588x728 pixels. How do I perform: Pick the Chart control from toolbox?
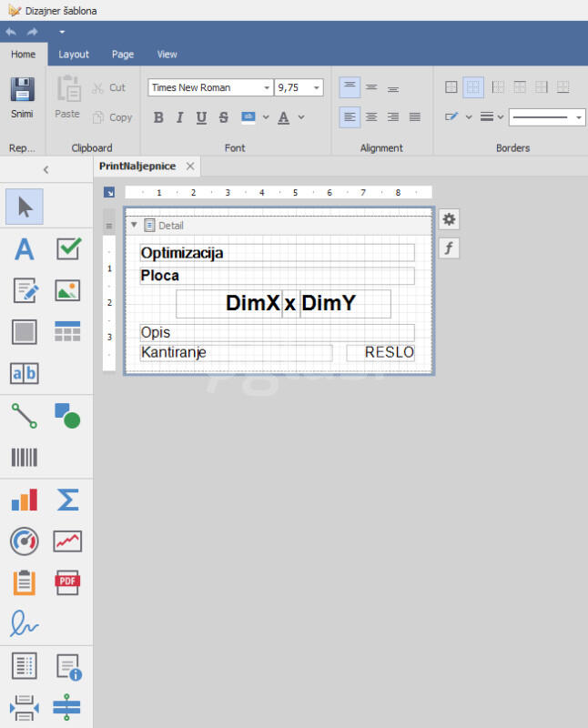coord(25,500)
